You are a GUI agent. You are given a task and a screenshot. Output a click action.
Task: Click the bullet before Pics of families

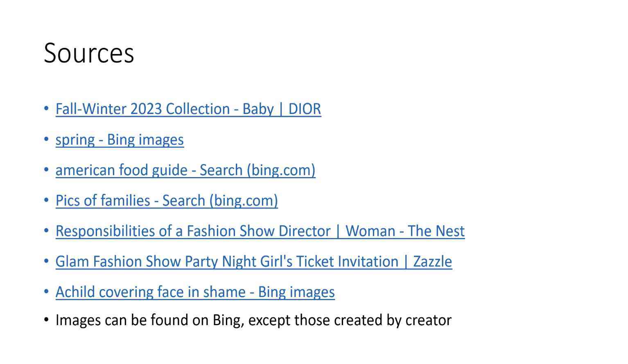click(x=46, y=201)
